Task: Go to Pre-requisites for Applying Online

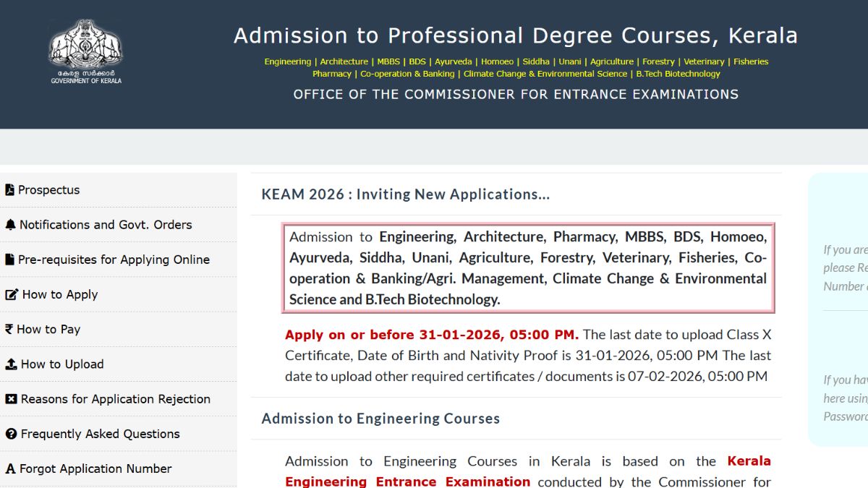Action: pyautogui.click(x=114, y=260)
